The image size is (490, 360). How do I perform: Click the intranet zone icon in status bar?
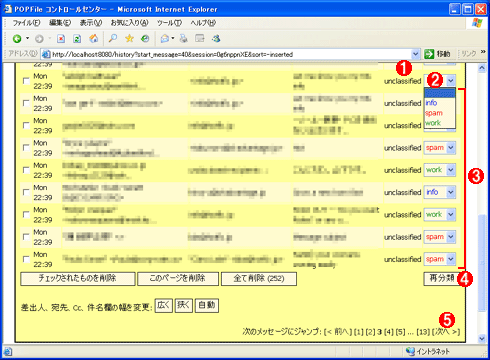point(410,351)
